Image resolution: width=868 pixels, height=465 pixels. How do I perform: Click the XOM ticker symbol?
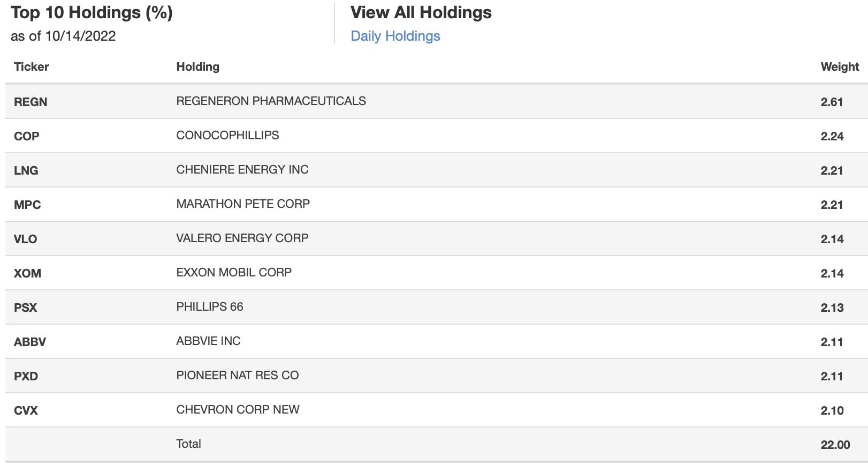(27, 273)
